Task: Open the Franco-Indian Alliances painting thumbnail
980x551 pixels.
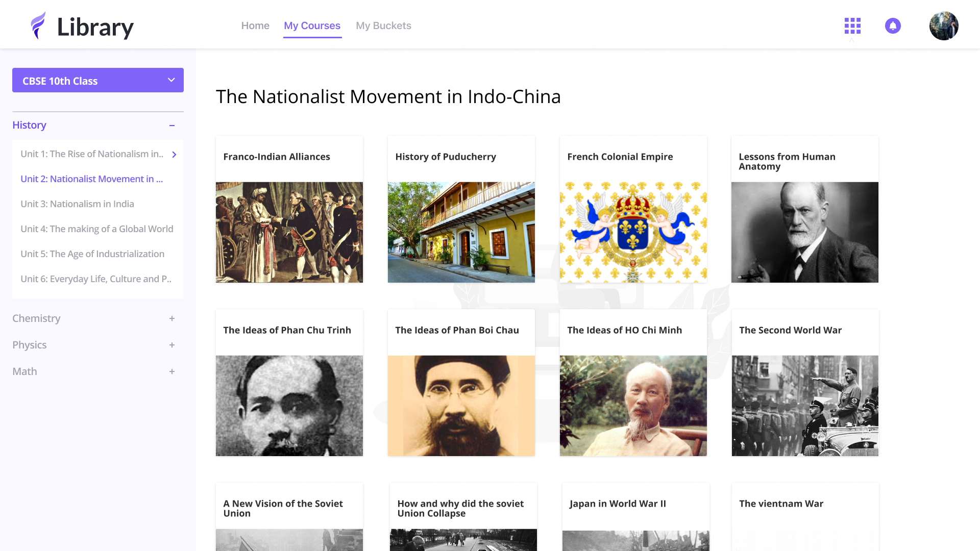Action: [289, 232]
